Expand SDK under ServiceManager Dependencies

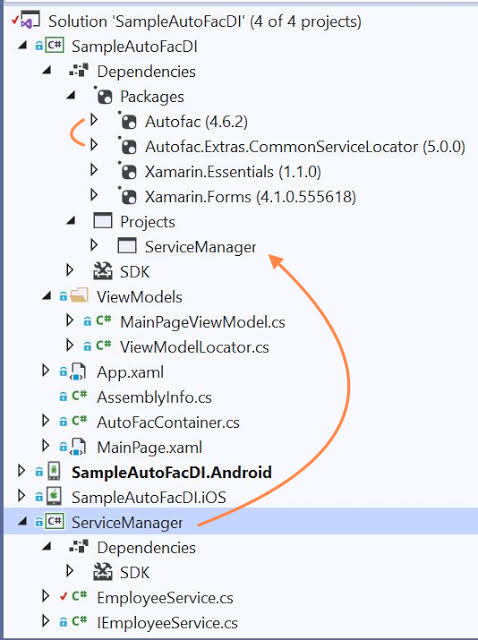coord(70,571)
